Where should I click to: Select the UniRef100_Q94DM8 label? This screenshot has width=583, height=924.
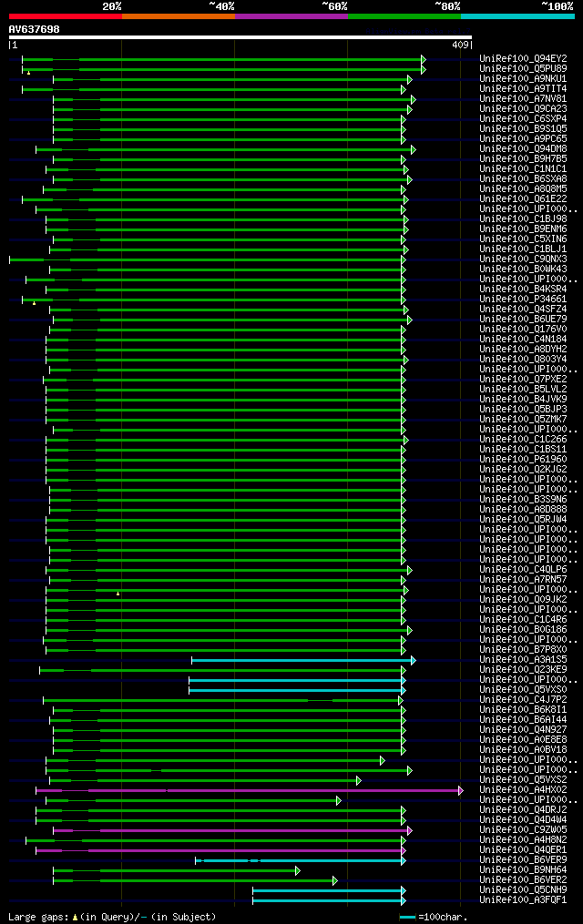point(523,149)
